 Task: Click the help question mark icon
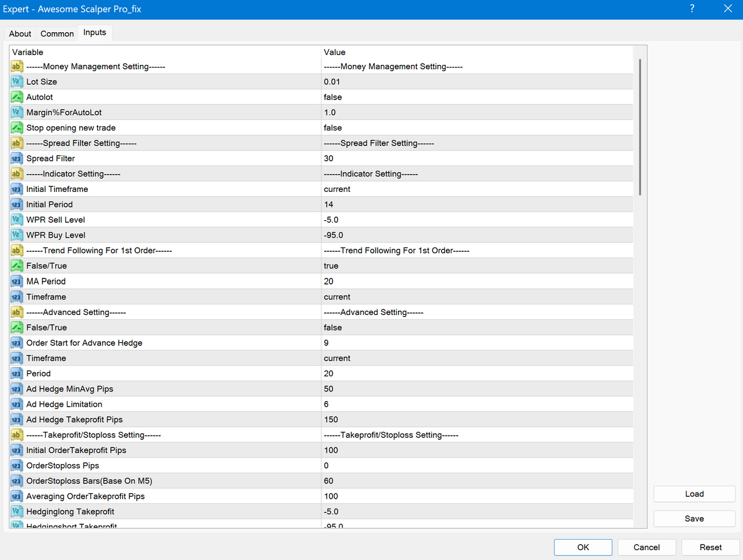(692, 9)
